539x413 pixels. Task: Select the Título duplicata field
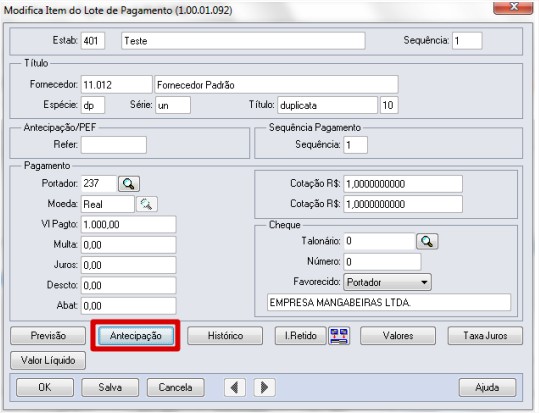(x=328, y=105)
